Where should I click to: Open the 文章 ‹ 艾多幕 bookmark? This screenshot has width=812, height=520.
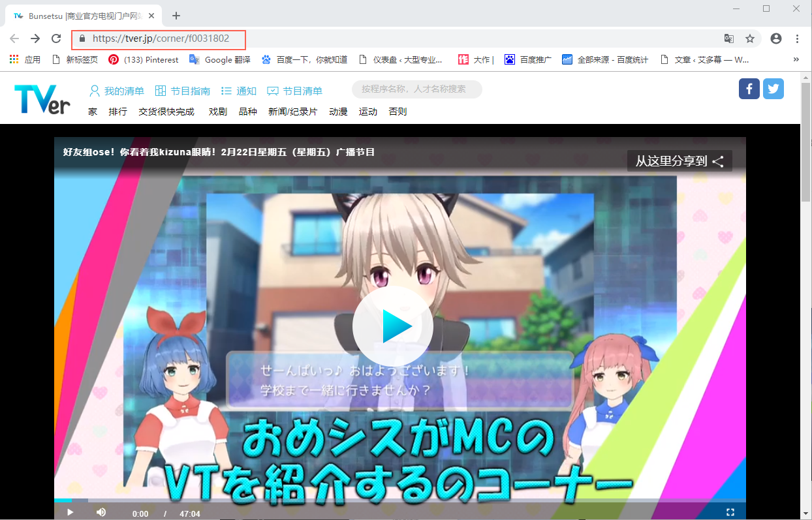704,59
